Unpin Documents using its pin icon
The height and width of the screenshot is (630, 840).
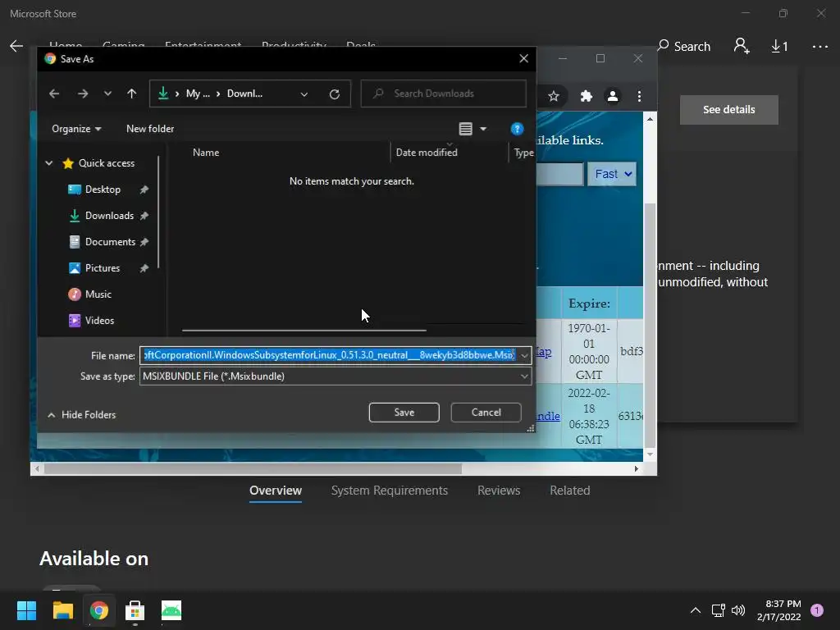(144, 242)
